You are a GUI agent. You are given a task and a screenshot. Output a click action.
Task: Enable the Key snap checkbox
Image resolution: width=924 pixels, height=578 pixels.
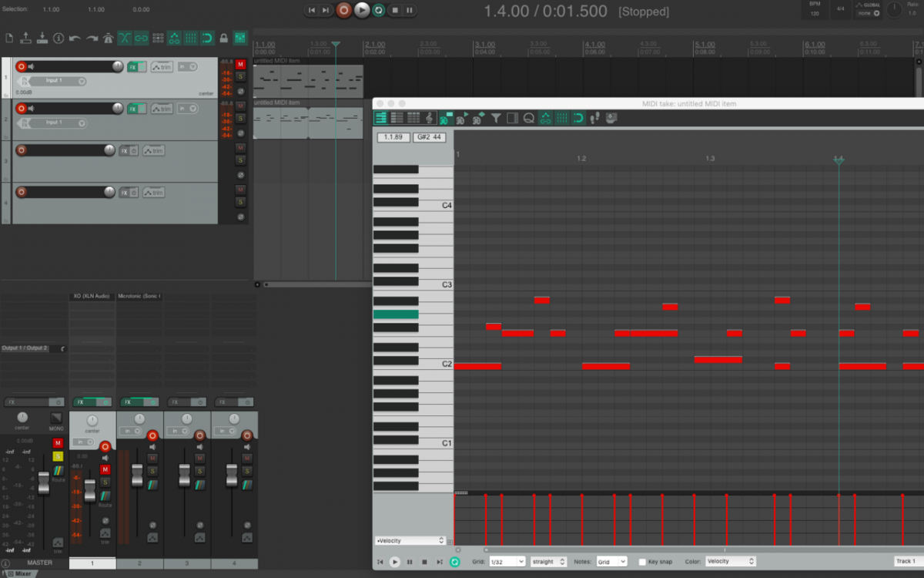pos(642,562)
